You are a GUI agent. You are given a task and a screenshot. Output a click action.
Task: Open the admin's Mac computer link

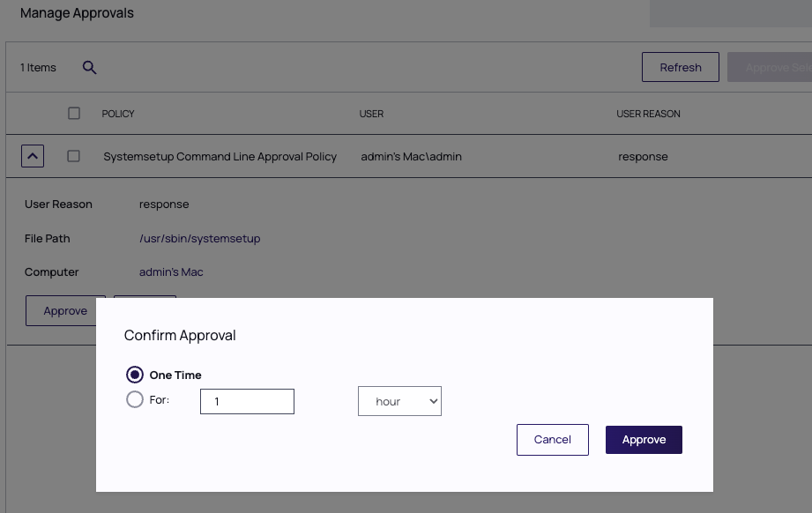coord(171,272)
